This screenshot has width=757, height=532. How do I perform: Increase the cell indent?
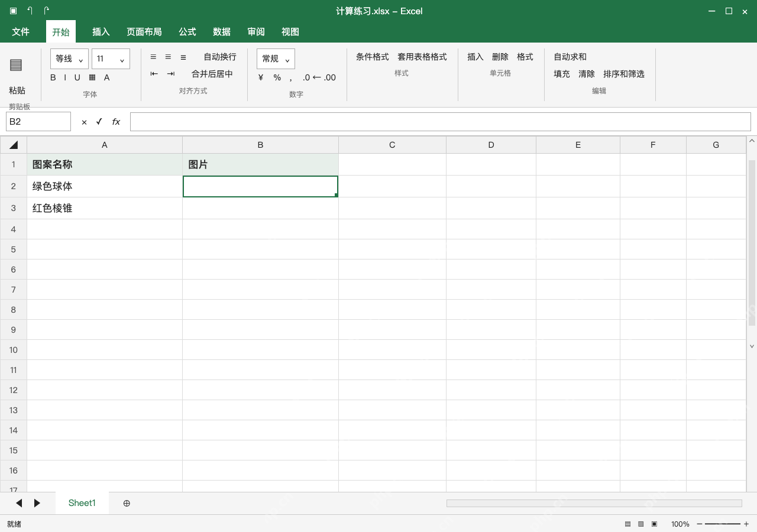(x=171, y=74)
